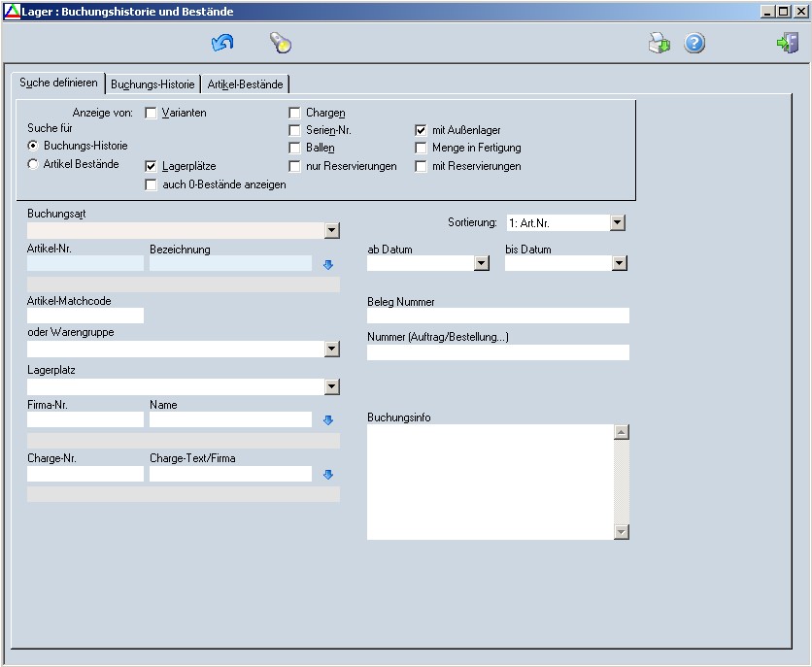This screenshot has height=667, width=812.
Task: Uncheck the mit Außenlager checkbox
Action: tap(421, 130)
